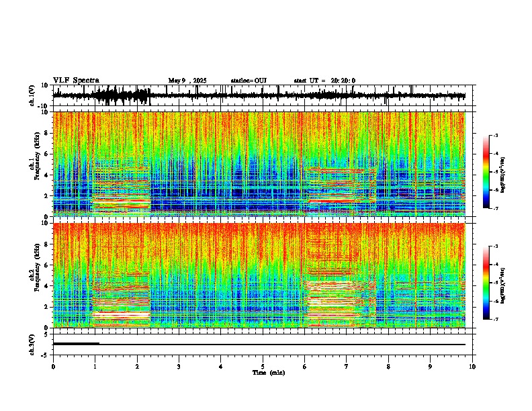
Task: Click the "0" tick on the Time axis
Action: click(x=53, y=367)
